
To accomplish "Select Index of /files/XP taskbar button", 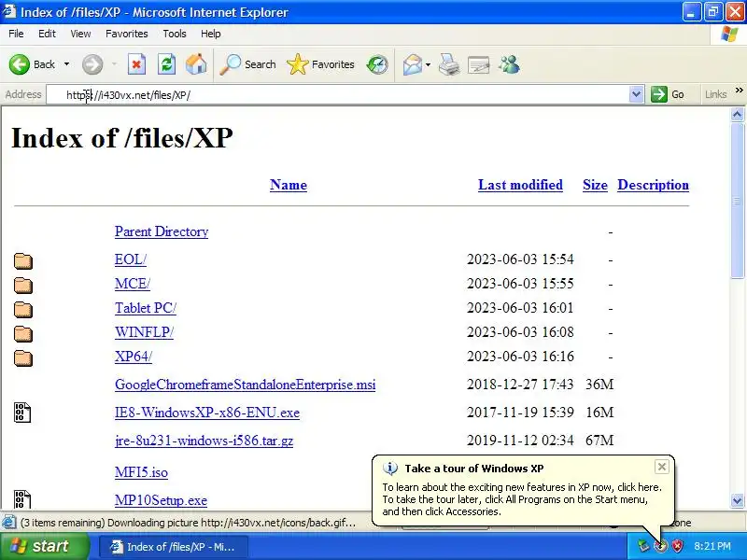I will (x=174, y=547).
